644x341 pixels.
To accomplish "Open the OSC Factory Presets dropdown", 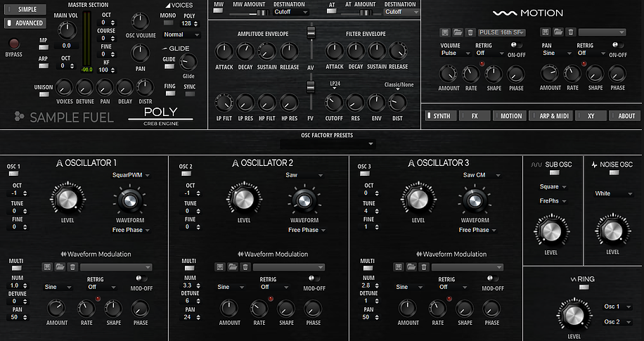I will click(x=328, y=144).
